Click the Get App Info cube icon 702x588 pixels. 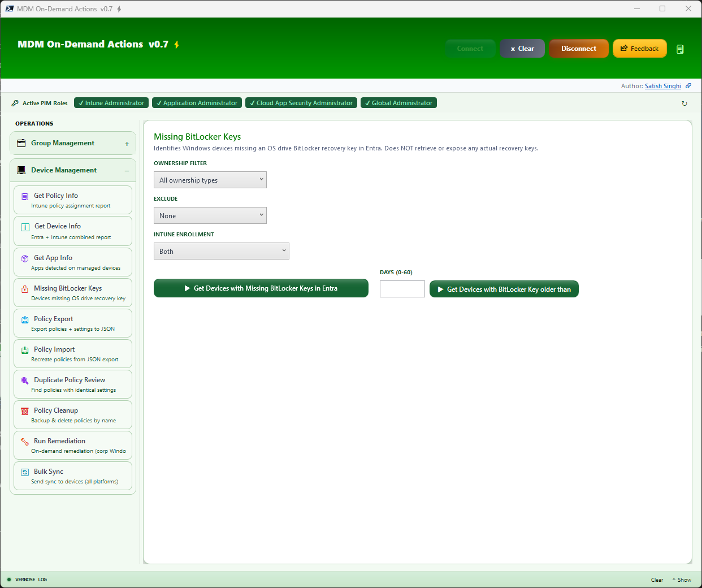pyautogui.click(x=25, y=258)
